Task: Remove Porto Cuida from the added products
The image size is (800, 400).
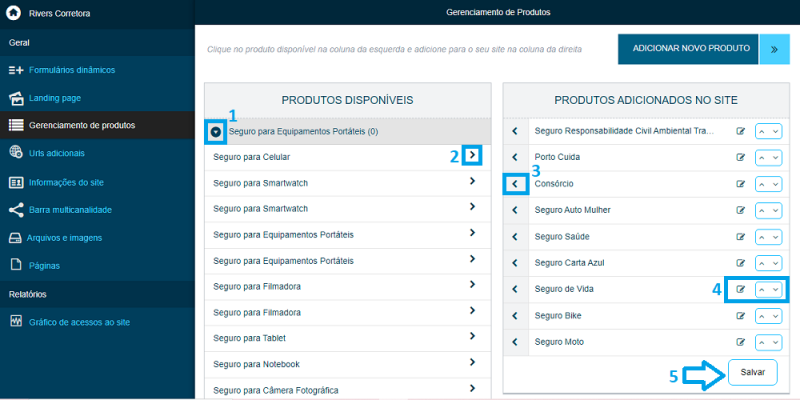Action: [x=515, y=158]
